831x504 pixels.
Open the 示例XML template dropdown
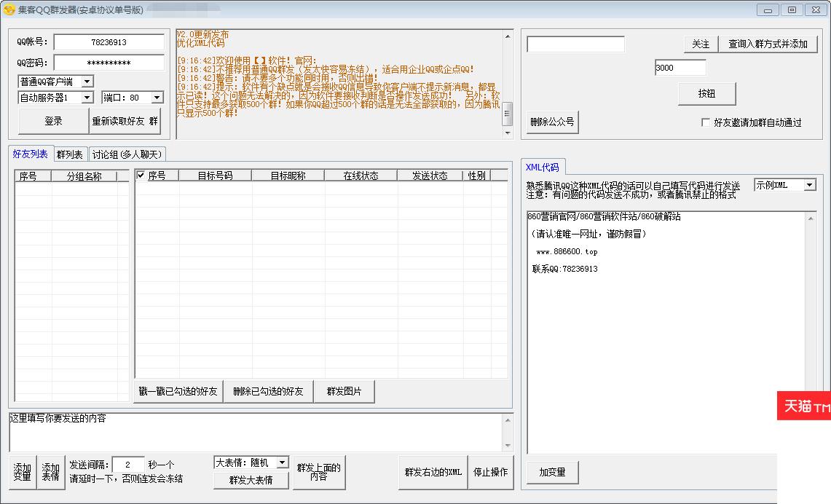[811, 185]
